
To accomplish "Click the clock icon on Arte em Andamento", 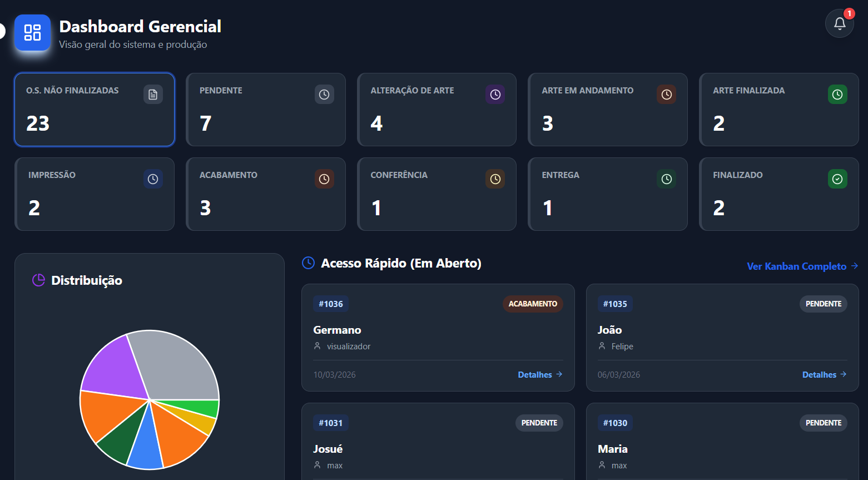I will click(666, 95).
